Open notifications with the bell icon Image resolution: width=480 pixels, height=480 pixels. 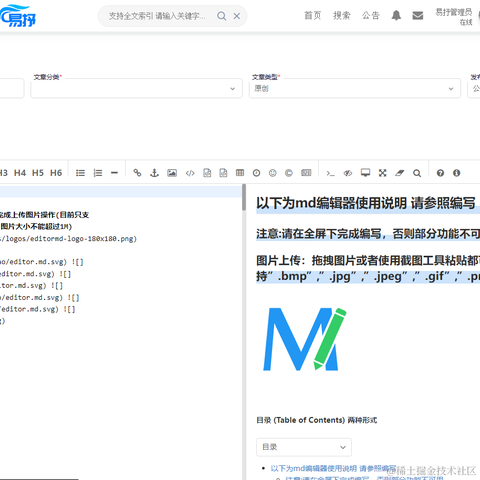pyautogui.click(x=396, y=15)
